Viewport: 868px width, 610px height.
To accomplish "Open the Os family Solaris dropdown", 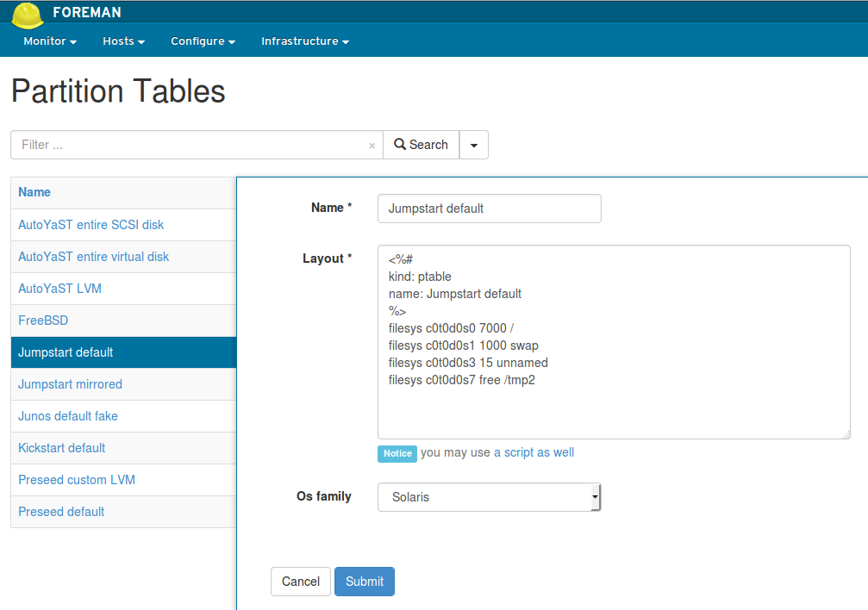I will tap(490, 497).
